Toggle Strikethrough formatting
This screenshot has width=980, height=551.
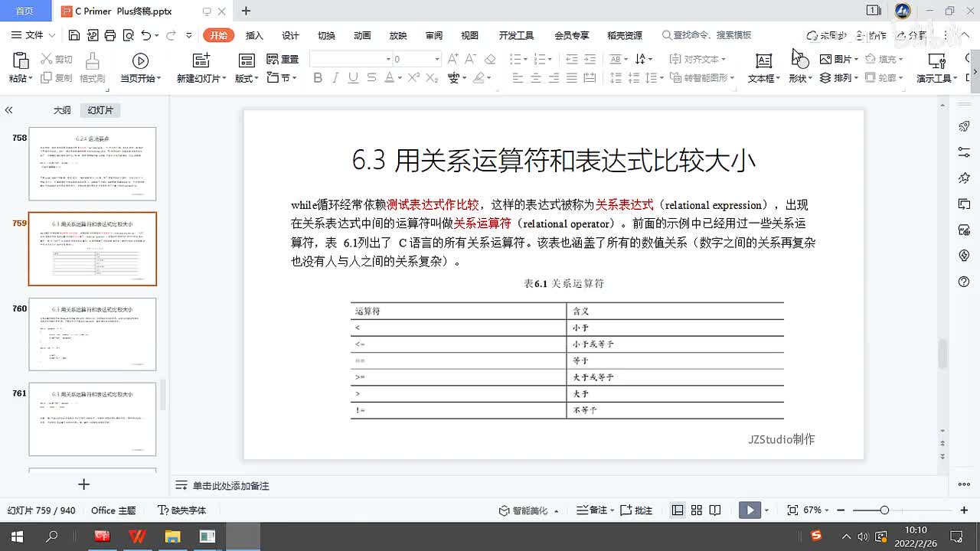(x=371, y=78)
